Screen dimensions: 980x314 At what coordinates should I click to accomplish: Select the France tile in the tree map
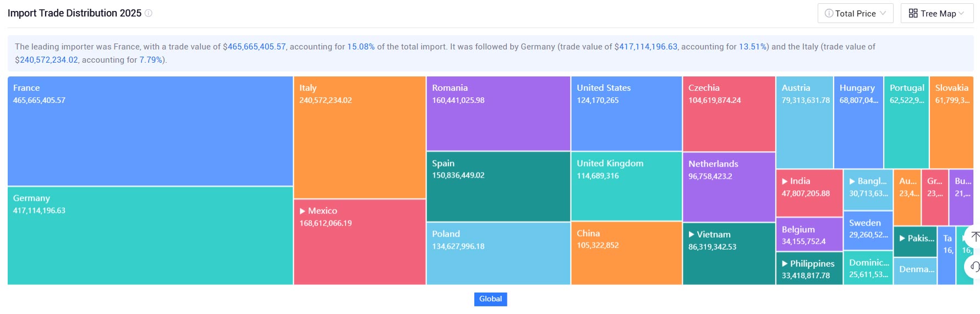[x=150, y=131]
